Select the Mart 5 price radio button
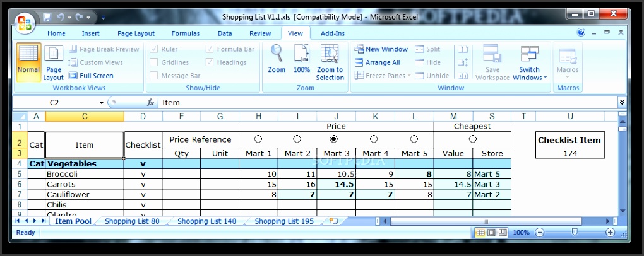The image size is (644, 256). (414, 139)
